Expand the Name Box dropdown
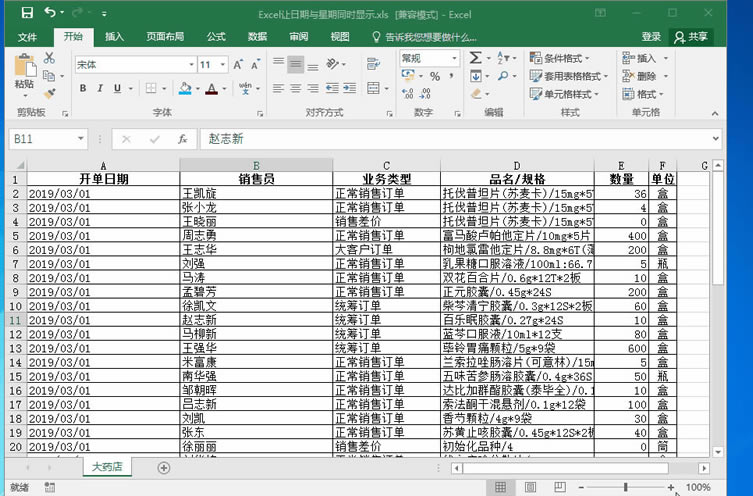The image size is (753, 496). click(80, 139)
